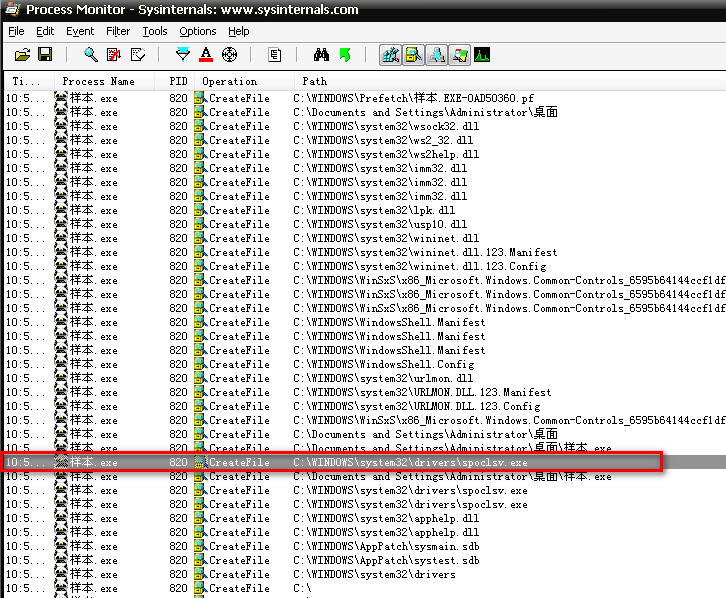The height and width of the screenshot is (598, 726).
Task: Toggle Autoscroll in the toolbar
Action: point(113,55)
